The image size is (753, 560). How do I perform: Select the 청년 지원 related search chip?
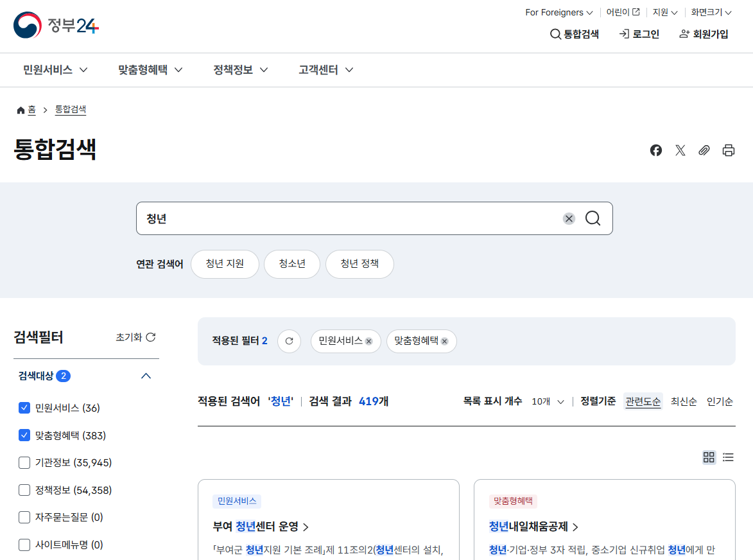(x=225, y=264)
